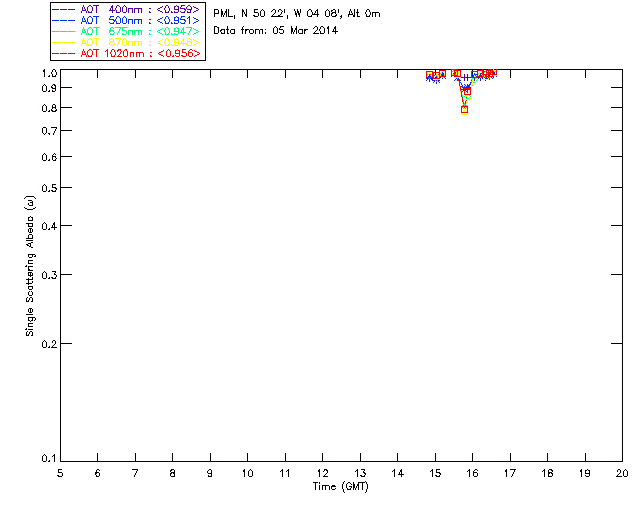Select x-axis tick label 16
The height and width of the screenshot is (512, 640).
(473, 473)
